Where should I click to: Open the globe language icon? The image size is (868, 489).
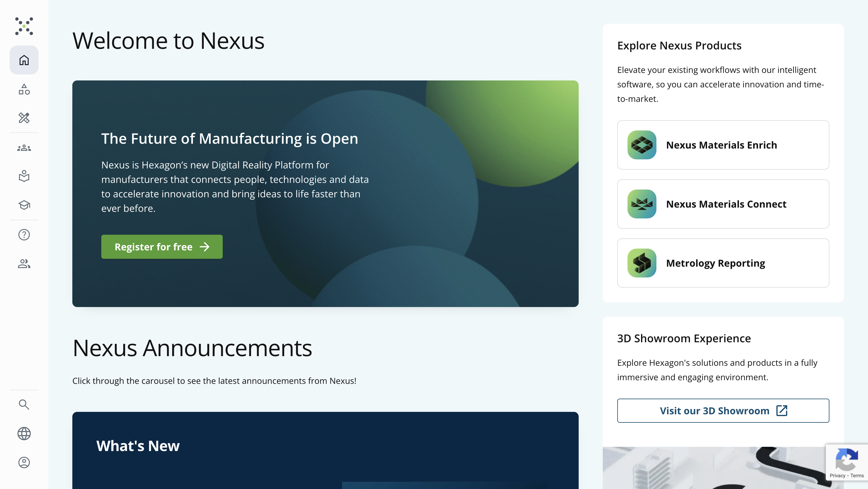24,434
